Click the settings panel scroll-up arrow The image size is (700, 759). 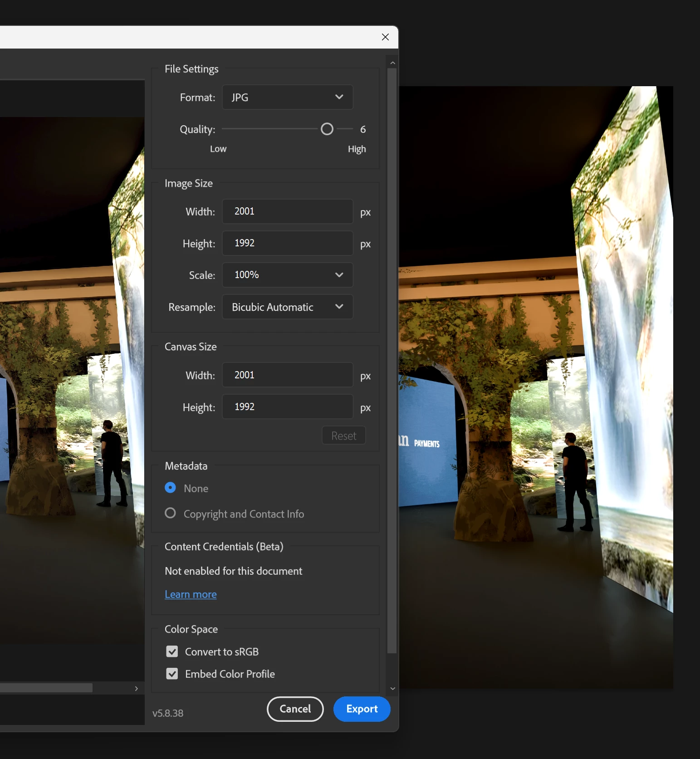point(393,63)
